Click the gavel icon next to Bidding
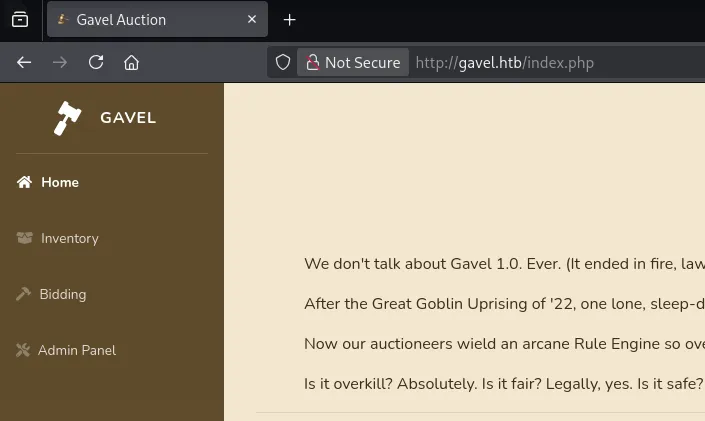This screenshot has width=705, height=421. (24, 294)
